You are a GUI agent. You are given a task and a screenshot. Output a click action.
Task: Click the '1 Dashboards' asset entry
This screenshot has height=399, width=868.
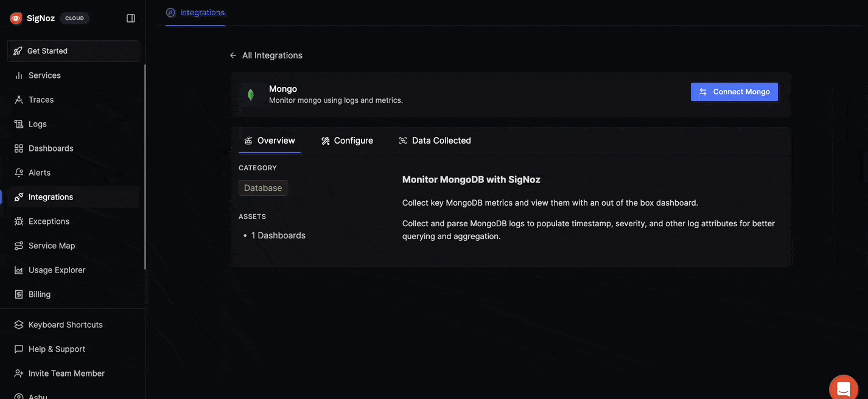278,235
